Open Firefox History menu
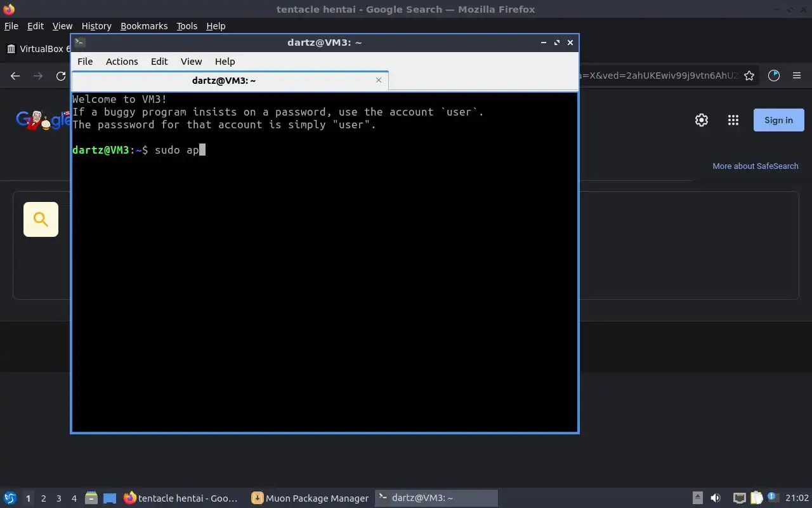 pyautogui.click(x=96, y=26)
